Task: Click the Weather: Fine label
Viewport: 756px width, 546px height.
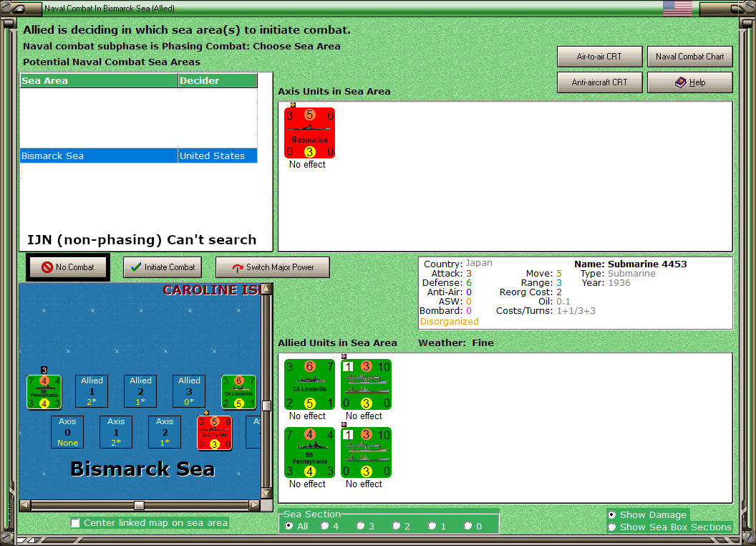Action: (x=455, y=343)
